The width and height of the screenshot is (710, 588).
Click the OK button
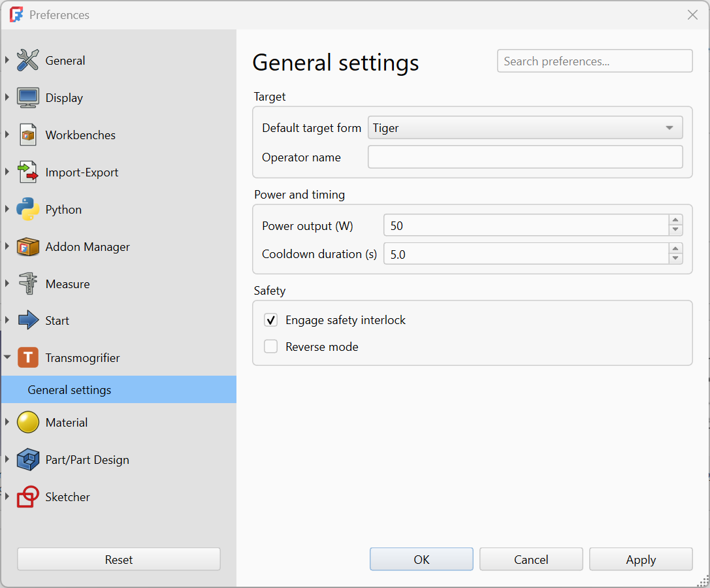point(421,559)
